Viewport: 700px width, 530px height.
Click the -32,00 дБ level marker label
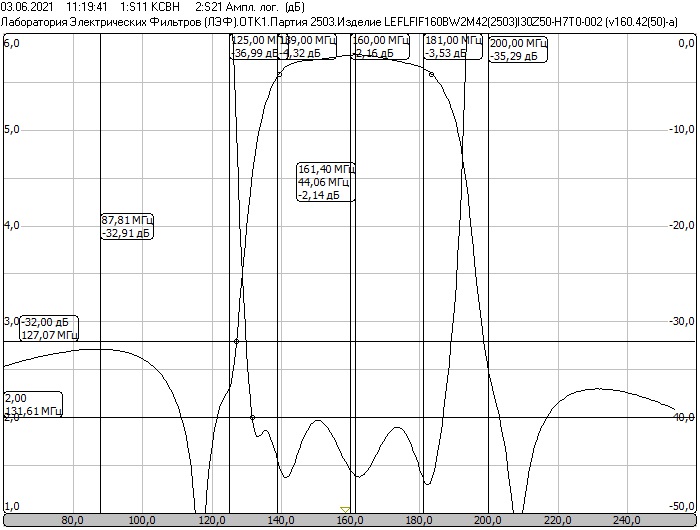(50, 328)
